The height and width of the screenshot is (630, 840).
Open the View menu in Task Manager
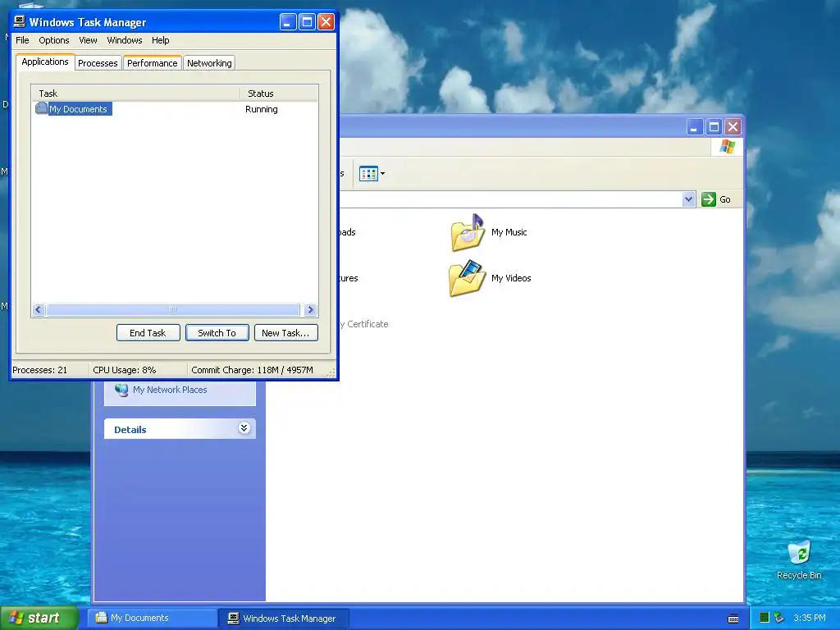coord(88,40)
